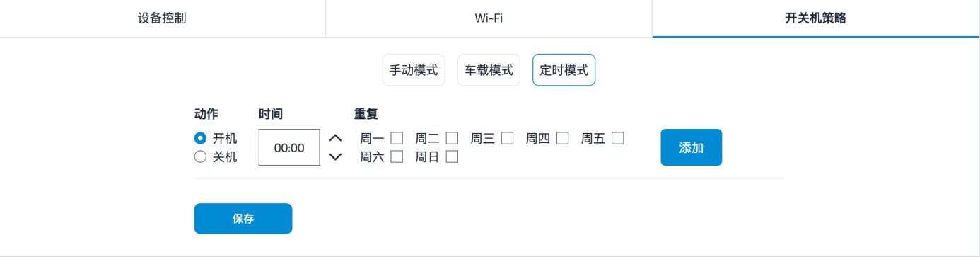Open the Wi-Fi tab
Image resolution: width=980 pixels, height=257 pixels.
point(489,18)
